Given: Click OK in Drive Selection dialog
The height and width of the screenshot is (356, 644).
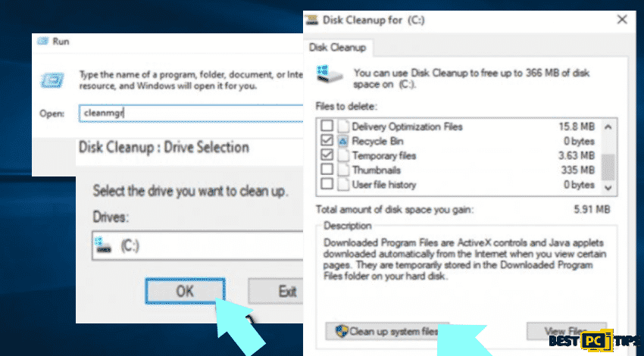Looking at the screenshot, I should tap(185, 291).
